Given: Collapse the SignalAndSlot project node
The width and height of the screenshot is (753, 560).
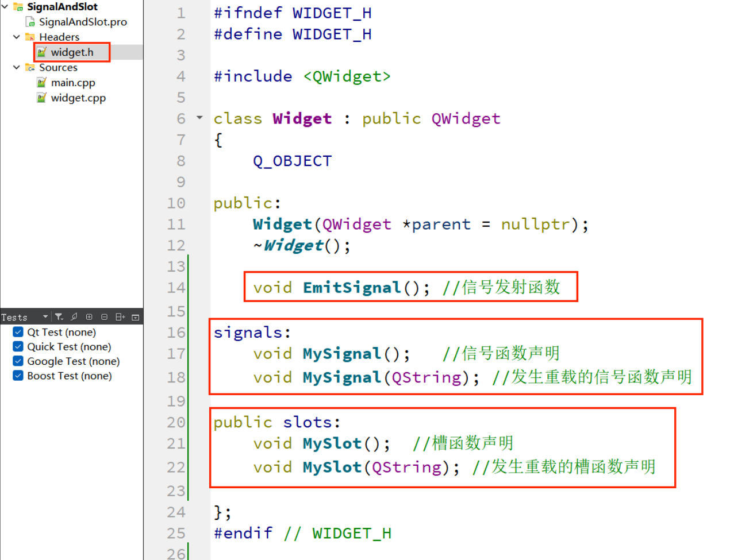Looking at the screenshot, I should click(x=5, y=7).
